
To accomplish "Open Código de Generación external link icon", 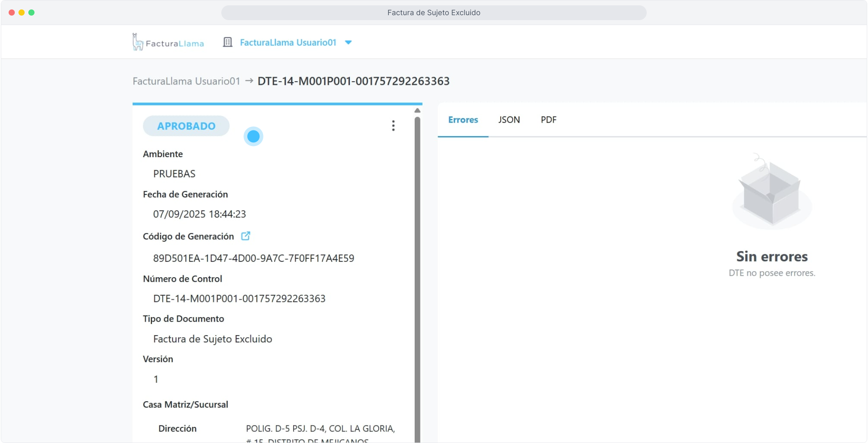I will pos(246,236).
